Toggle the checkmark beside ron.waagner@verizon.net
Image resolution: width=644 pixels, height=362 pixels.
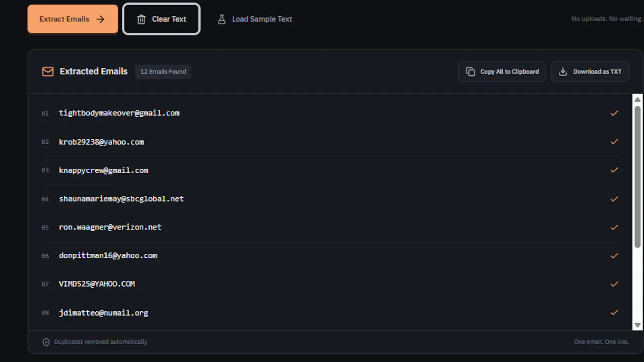(614, 227)
